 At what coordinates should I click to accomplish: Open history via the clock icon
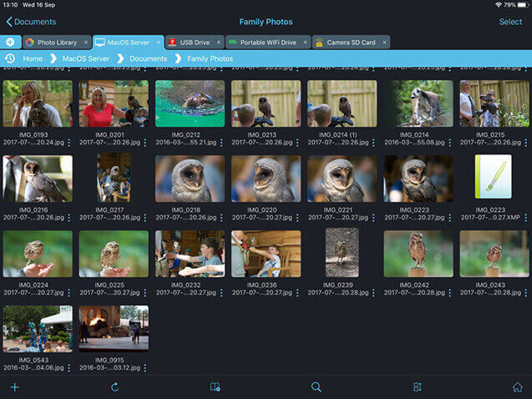pos(10,58)
